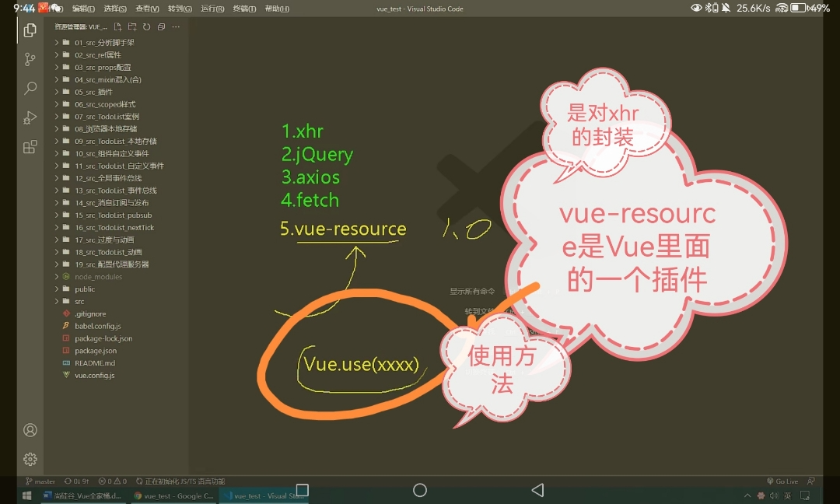This screenshot has height=504, width=840.
Task: Open the Run and Debug view
Action: point(30,117)
